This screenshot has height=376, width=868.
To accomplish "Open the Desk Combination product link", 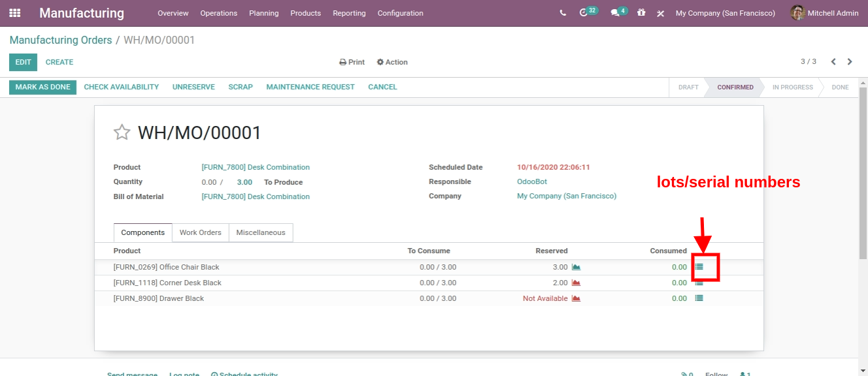I will pyautogui.click(x=256, y=167).
